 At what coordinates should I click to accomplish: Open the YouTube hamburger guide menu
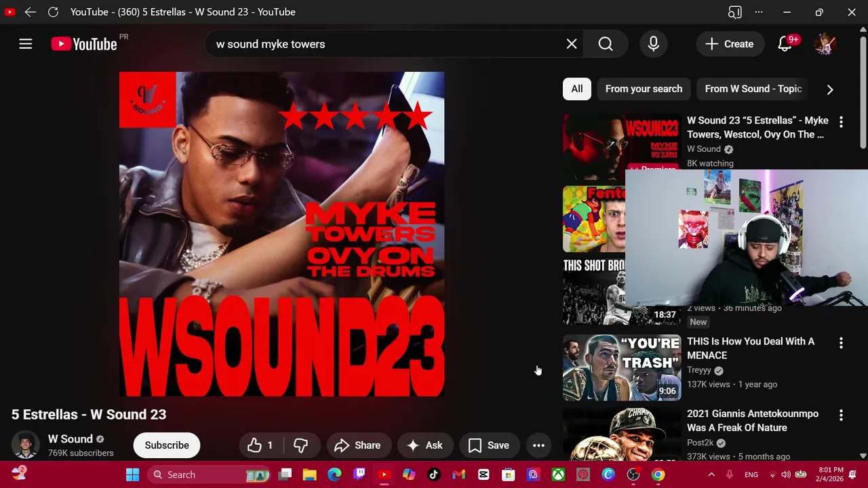[25, 44]
